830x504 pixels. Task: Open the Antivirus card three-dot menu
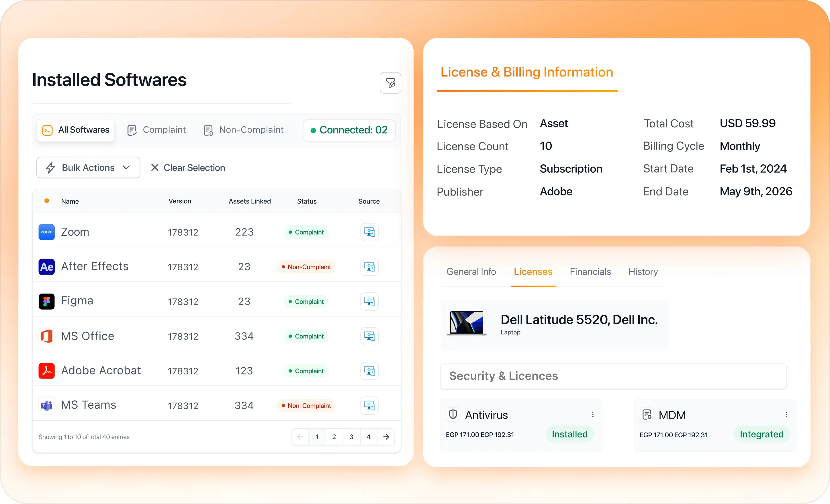pyautogui.click(x=593, y=414)
